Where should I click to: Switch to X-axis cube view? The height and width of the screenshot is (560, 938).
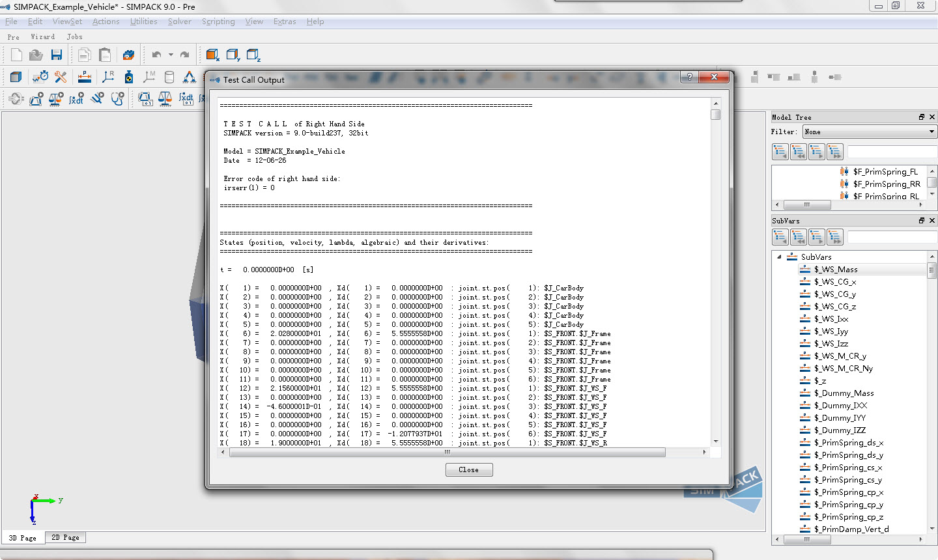tap(212, 55)
